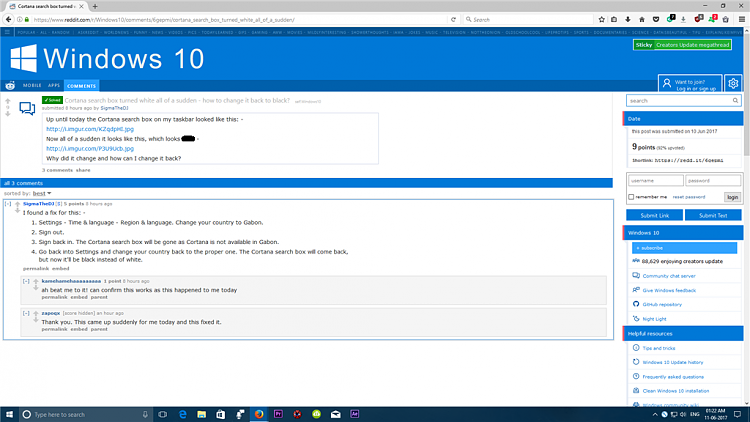Open the subreddit settings gear icon
Viewport: 750px width, 422px height.
[733, 83]
